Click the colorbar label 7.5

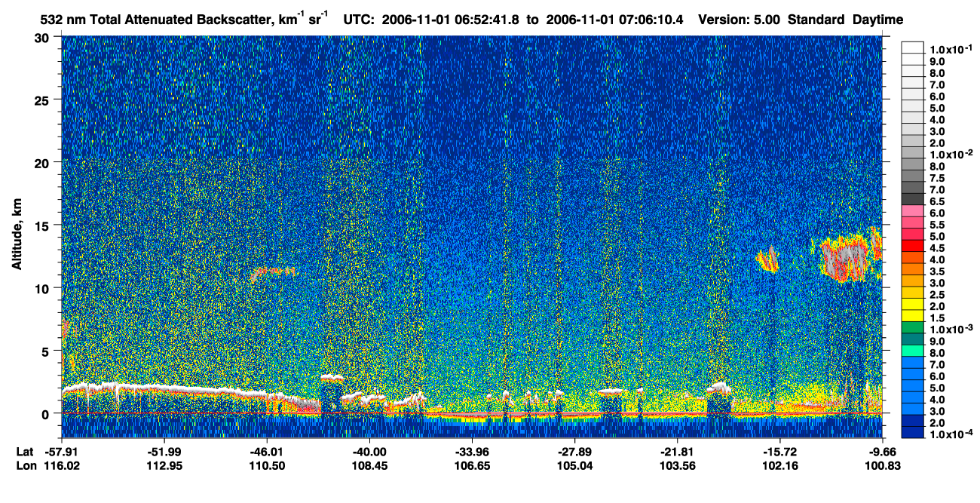tap(939, 179)
